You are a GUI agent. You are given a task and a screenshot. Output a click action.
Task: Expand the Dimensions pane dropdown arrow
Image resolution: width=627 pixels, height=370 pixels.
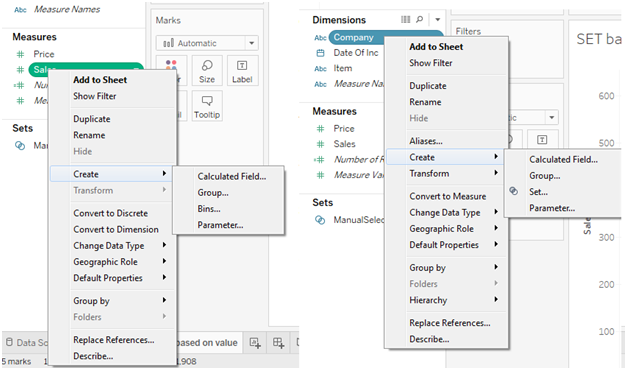(437, 19)
